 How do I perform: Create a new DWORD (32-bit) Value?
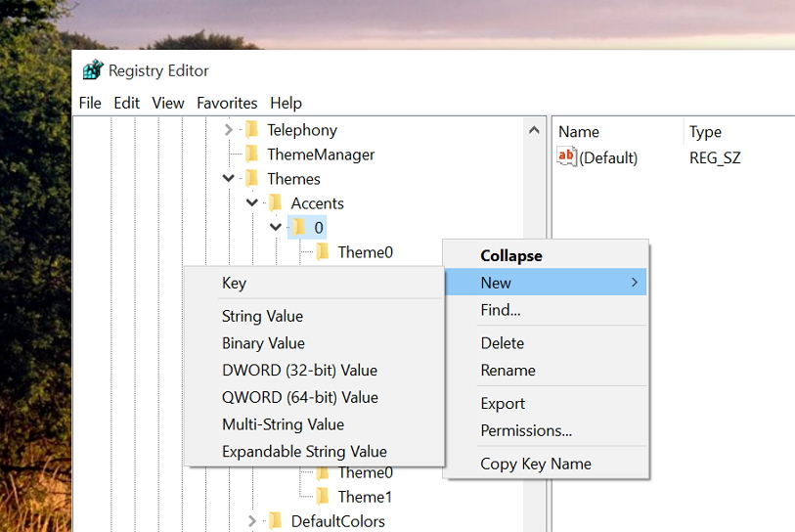[x=314, y=371]
